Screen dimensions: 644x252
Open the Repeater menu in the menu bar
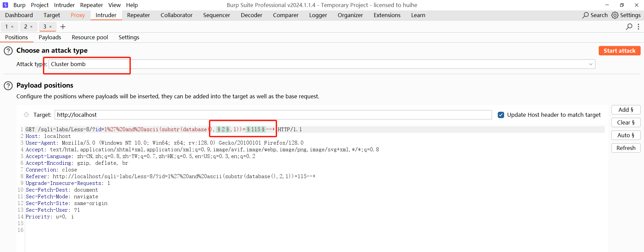pyautogui.click(x=91, y=5)
